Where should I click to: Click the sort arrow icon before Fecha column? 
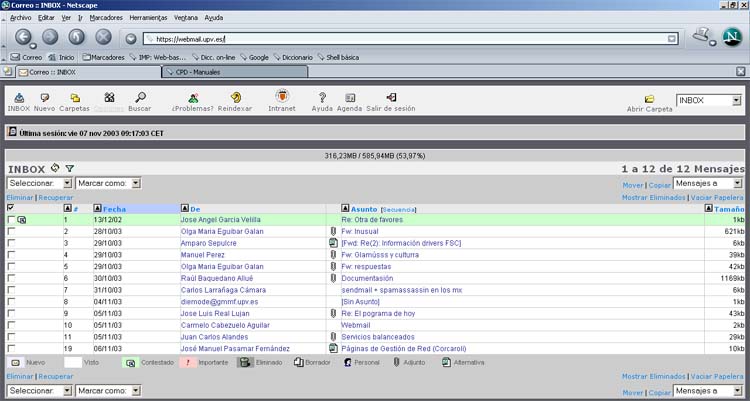point(98,208)
